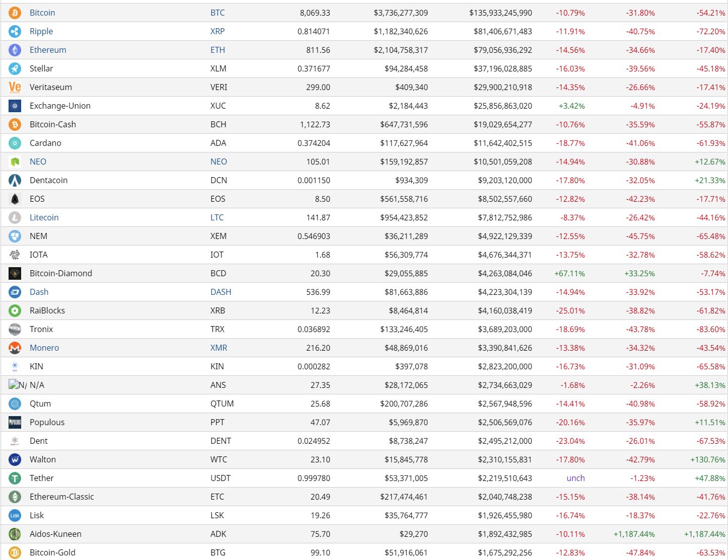The height and width of the screenshot is (560, 728).
Task: Open the Ripple name link
Action: 41,31
